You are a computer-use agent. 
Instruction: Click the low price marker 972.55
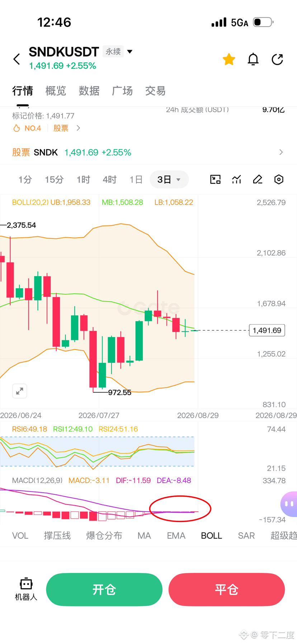click(x=120, y=392)
